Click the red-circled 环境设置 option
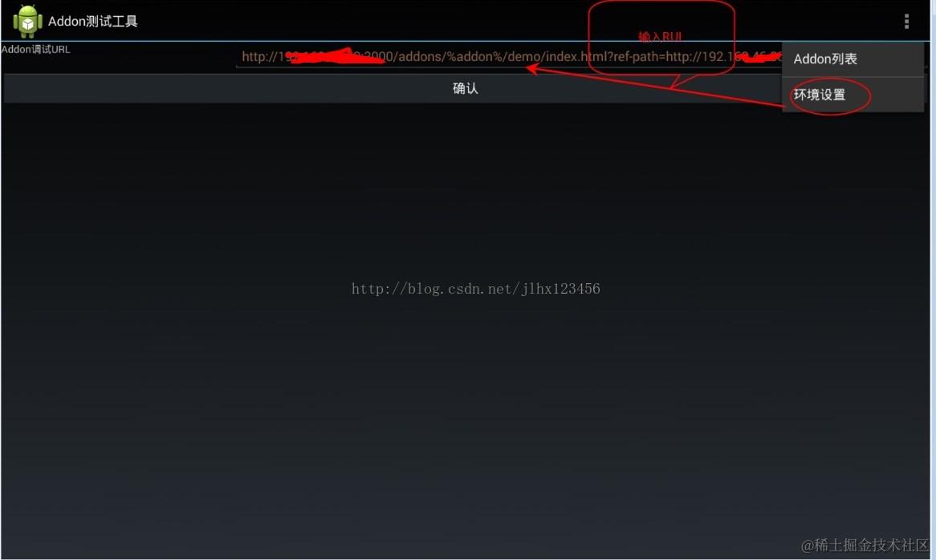Image resolution: width=936 pixels, height=560 pixels. [830, 95]
